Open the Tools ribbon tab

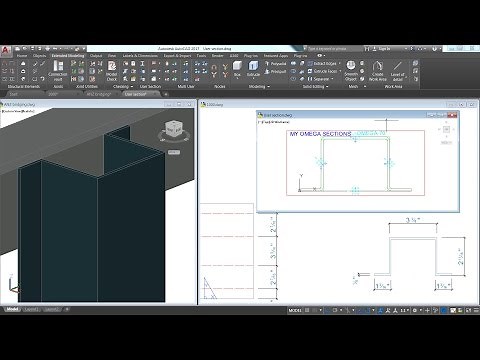point(201,56)
